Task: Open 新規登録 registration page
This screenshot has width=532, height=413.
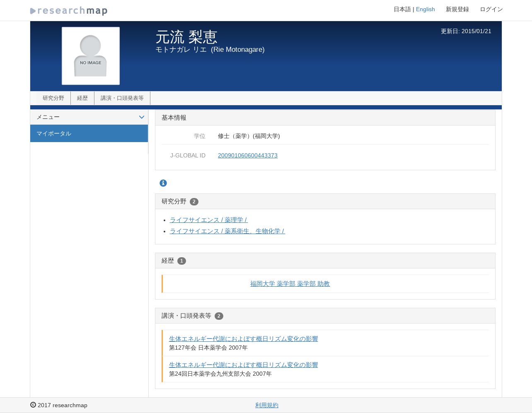Action: click(457, 9)
